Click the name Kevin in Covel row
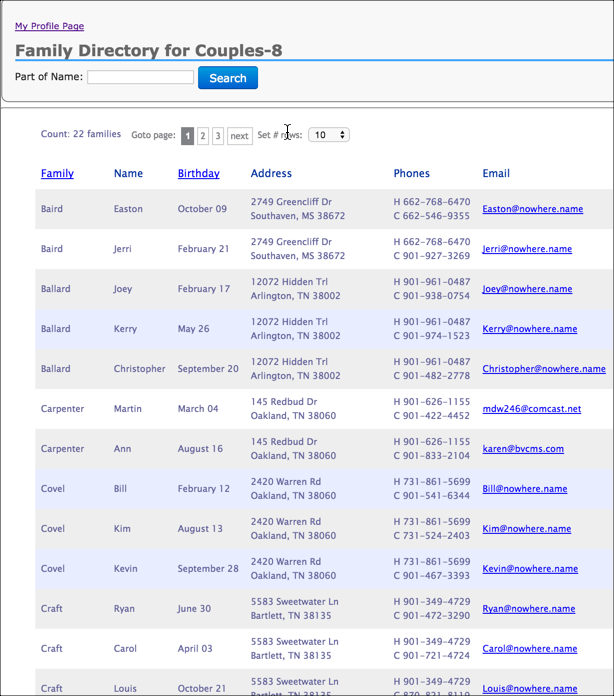614x696 pixels. 126,568
